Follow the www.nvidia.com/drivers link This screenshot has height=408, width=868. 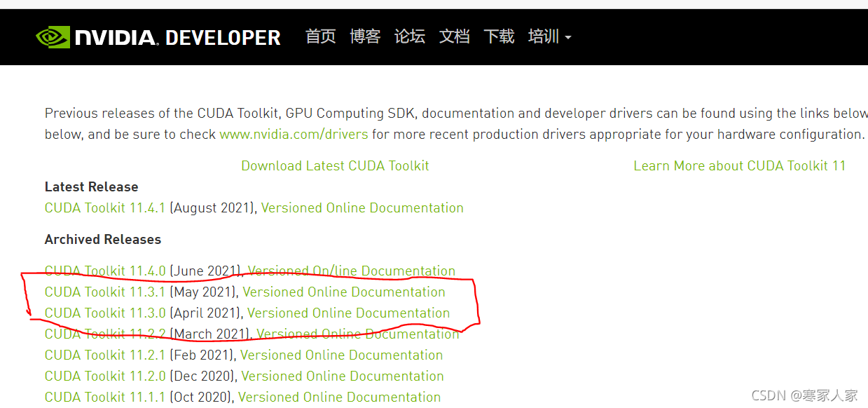click(294, 134)
